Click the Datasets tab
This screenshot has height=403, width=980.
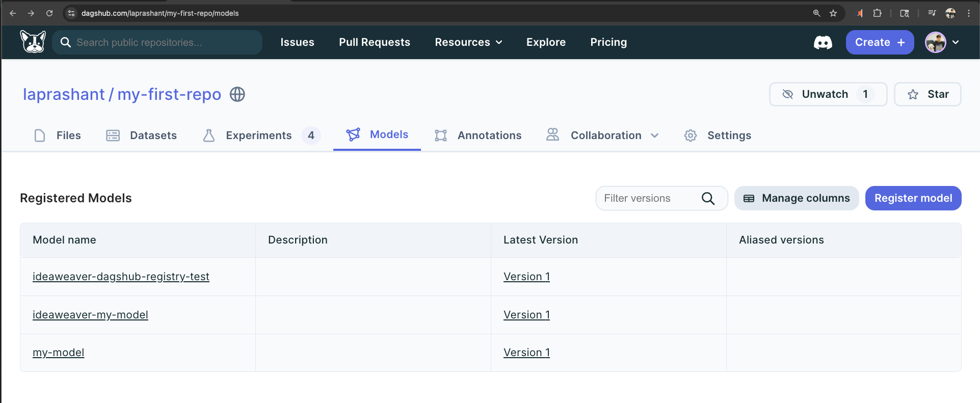pyautogui.click(x=141, y=136)
